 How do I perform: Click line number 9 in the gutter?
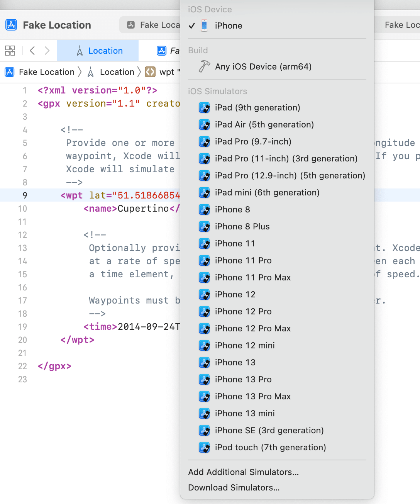[x=25, y=195]
